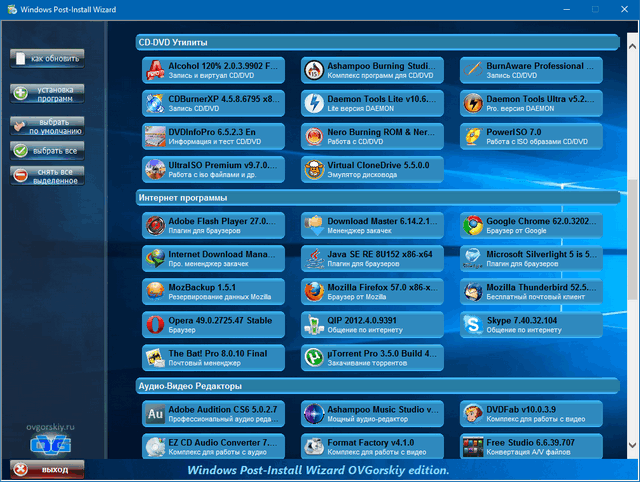Click the Skype icon
The image size is (640, 482).
pyautogui.click(x=472, y=324)
